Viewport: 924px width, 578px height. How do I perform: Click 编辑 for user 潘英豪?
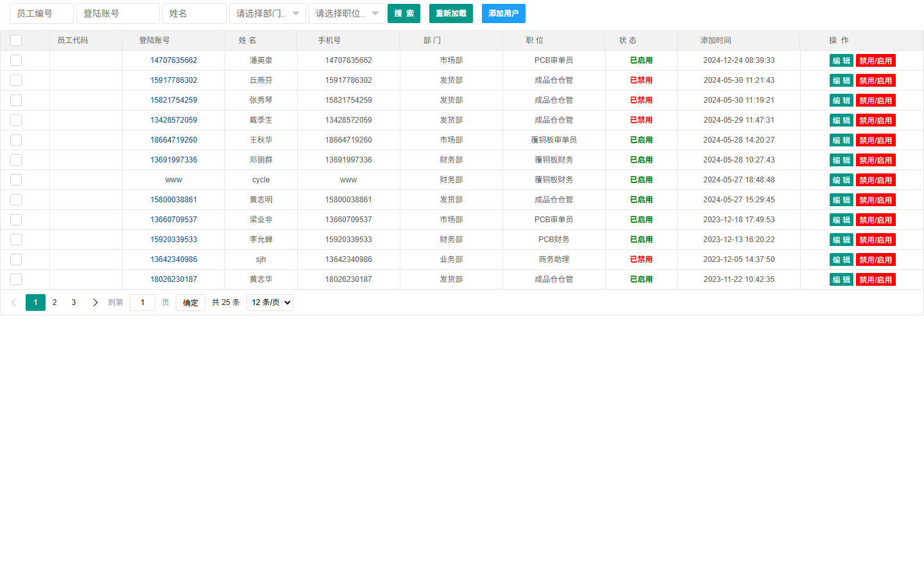pyautogui.click(x=841, y=61)
